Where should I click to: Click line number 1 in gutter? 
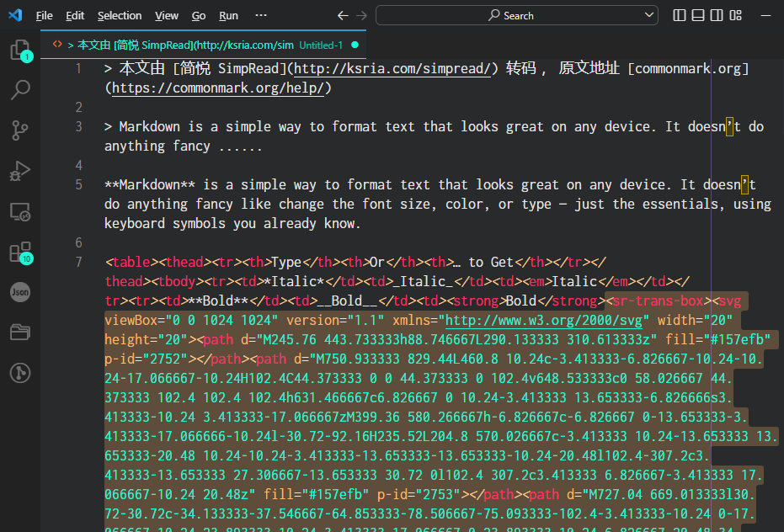click(x=78, y=68)
